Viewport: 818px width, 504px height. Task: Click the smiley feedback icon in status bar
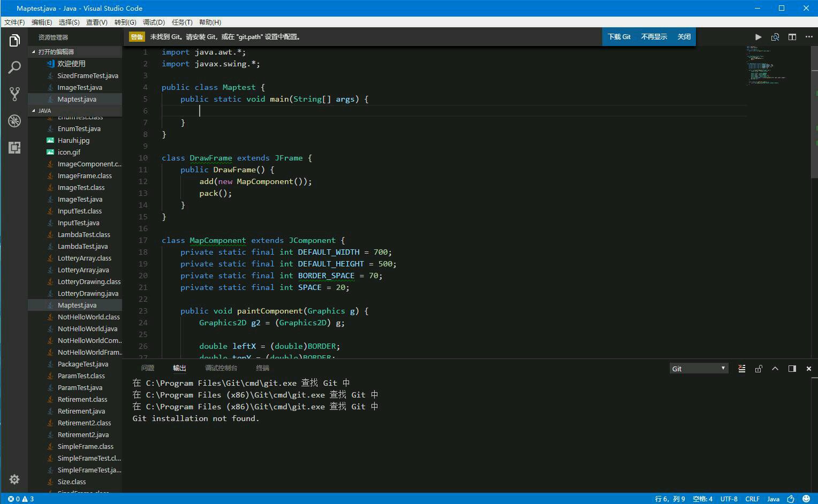point(806,499)
